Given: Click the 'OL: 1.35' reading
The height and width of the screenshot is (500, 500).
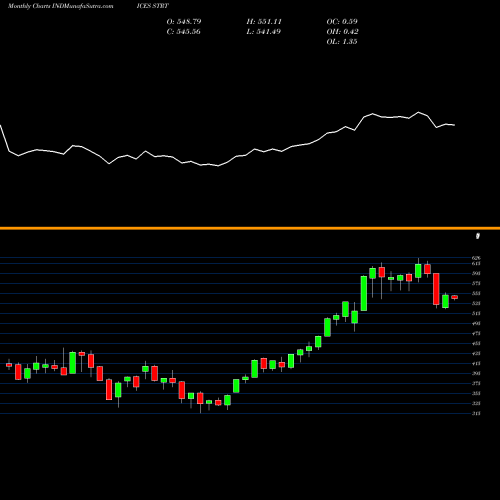Looking at the screenshot, I should (x=342, y=42).
